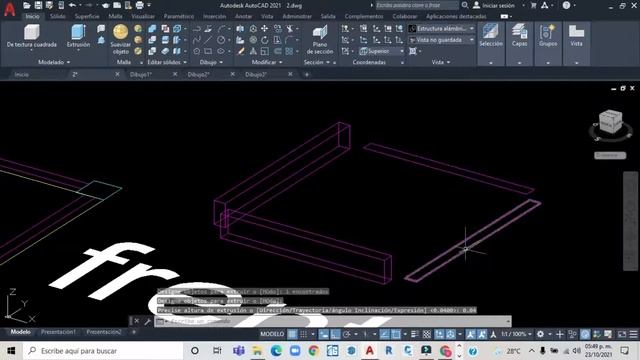Click the Suavizar objeto mesh icon
Viewport: 640px width, 360px height.
tap(120, 31)
